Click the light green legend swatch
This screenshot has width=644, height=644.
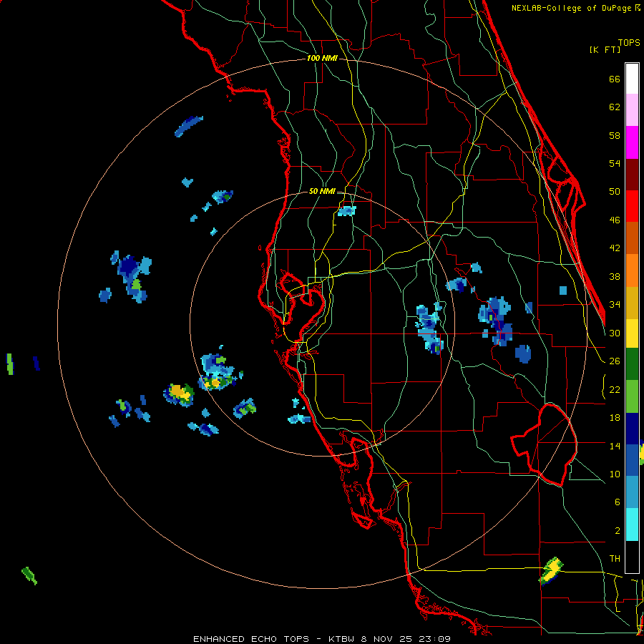tap(632, 396)
